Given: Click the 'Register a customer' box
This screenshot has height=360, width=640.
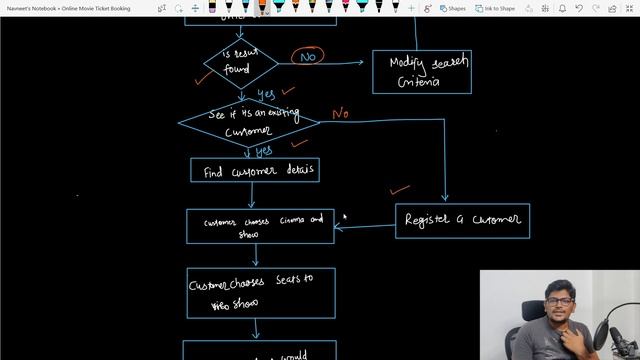Looking at the screenshot, I should coord(462,221).
